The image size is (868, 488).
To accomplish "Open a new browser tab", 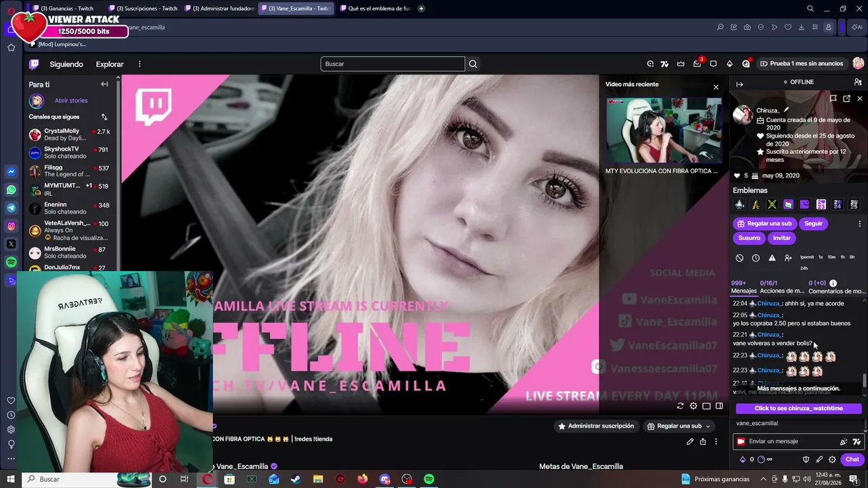I will (421, 8).
